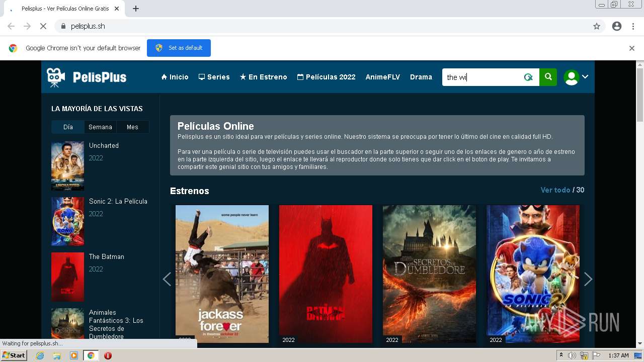This screenshot has width=644, height=362.
Task: Open Sonic 2 sidebar poster thumbnail
Action: (x=67, y=221)
